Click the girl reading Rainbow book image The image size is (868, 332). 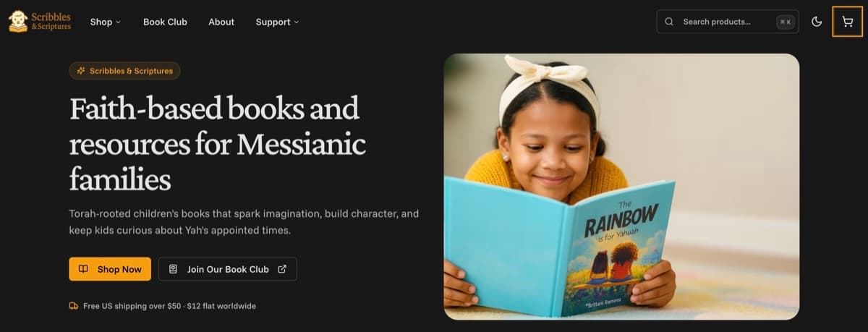(x=621, y=187)
